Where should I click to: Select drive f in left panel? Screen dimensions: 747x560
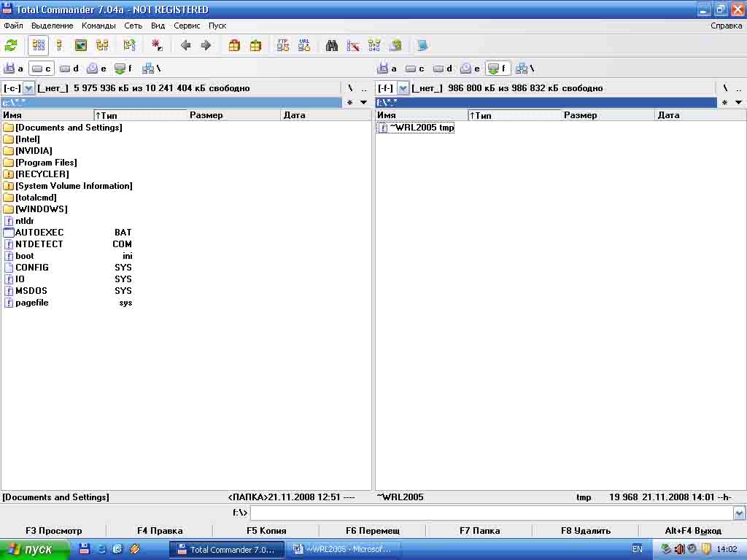(x=123, y=69)
